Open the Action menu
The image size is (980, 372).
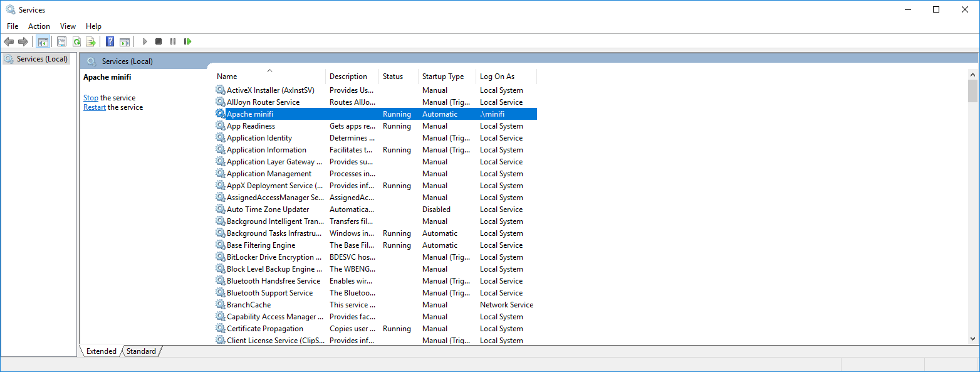coord(39,26)
